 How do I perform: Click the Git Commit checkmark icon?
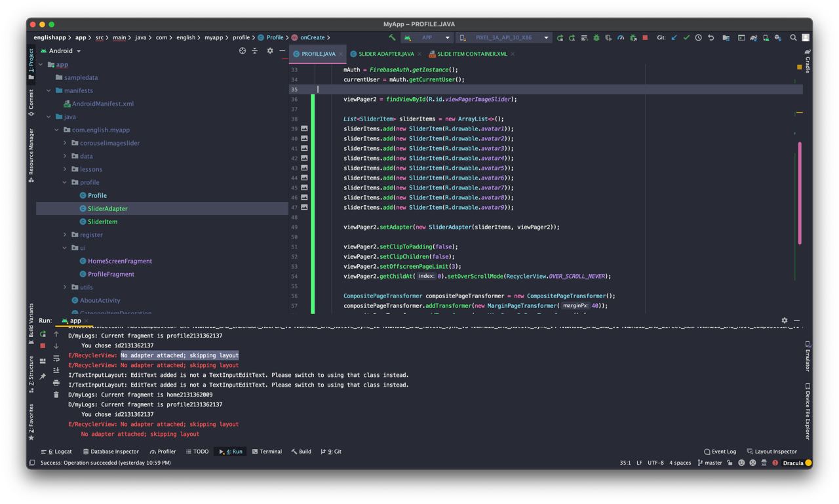(x=686, y=38)
